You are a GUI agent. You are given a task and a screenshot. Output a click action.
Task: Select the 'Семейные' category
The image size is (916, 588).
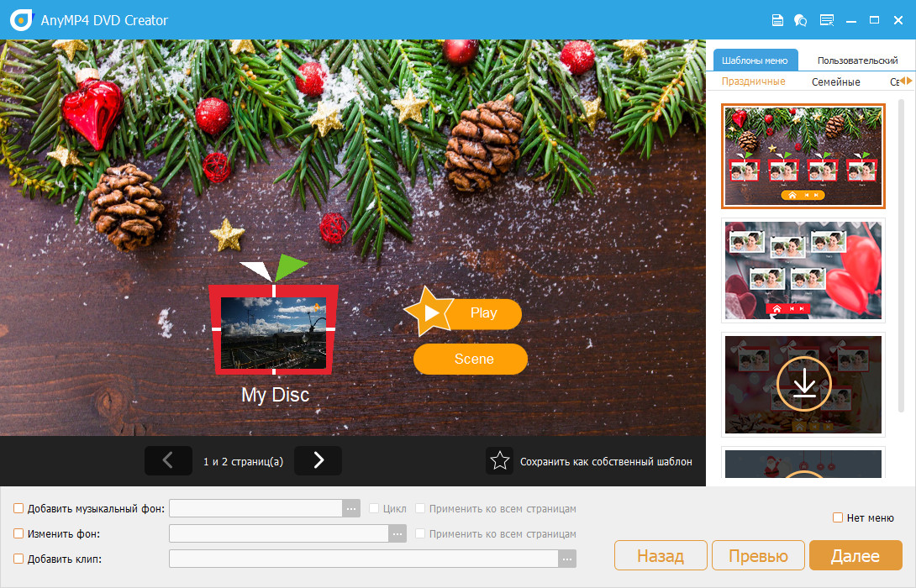point(836,81)
